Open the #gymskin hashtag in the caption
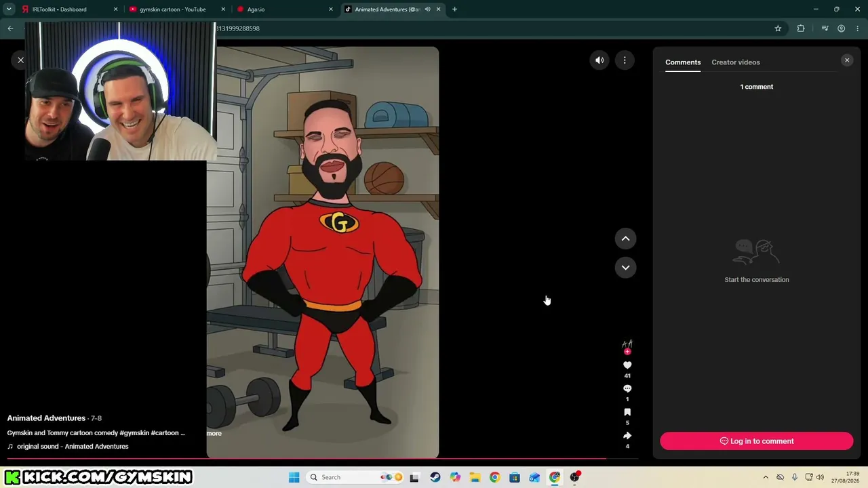 pyautogui.click(x=135, y=433)
